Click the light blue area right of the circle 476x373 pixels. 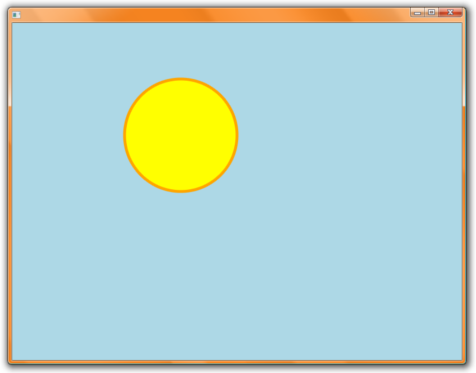[350, 135]
